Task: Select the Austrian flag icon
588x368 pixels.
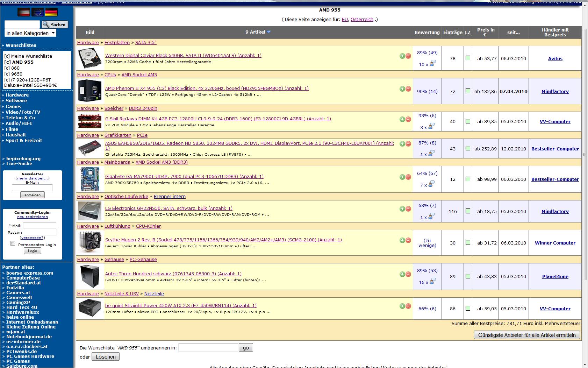Action: point(24,12)
